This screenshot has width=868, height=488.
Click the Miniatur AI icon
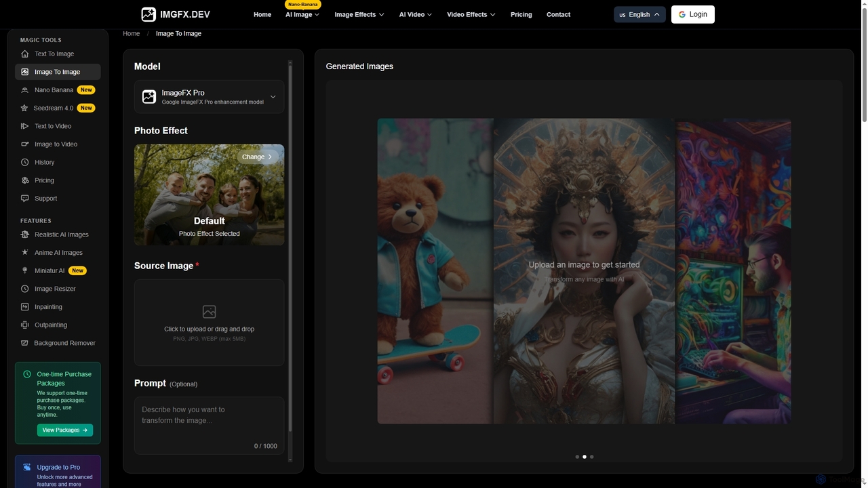(x=25, y=270)
